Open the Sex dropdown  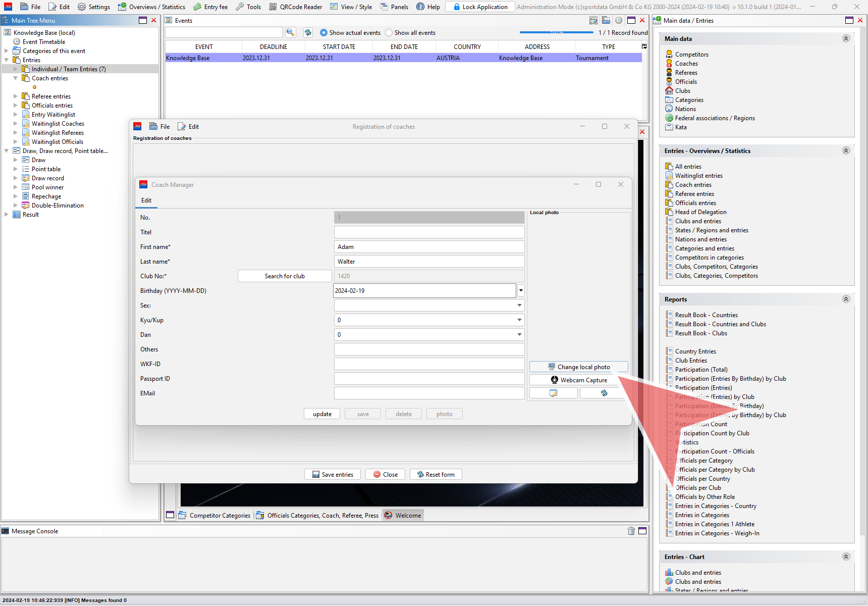pyautogui.click(x=519, y=306)
